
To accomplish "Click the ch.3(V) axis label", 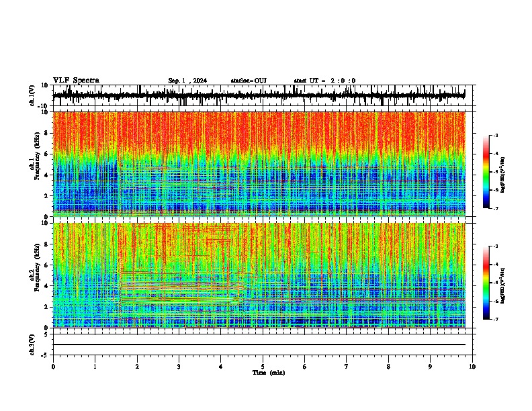I will pyautogui.click(x=32, y=345).
